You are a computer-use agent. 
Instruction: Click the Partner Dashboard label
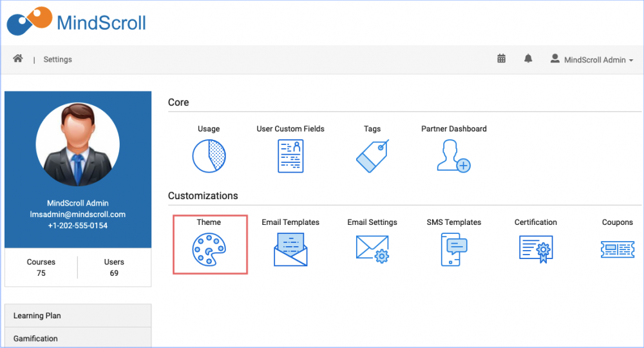click(454, 129)
